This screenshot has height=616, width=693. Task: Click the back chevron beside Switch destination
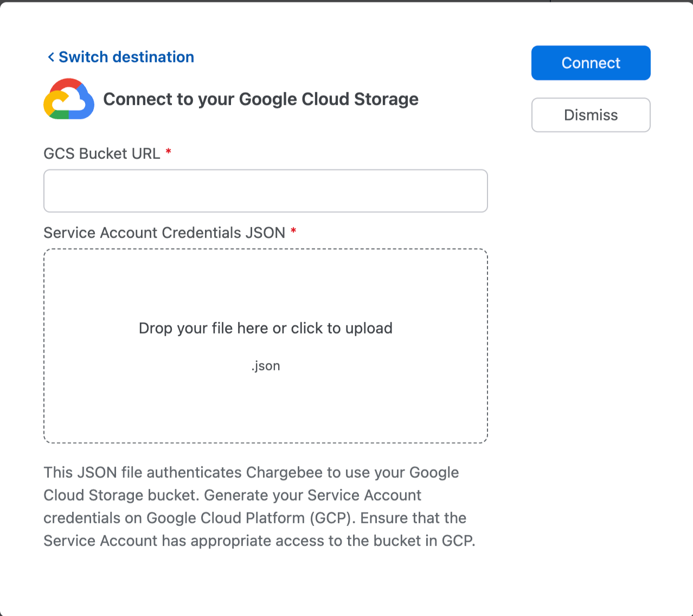[x=51, y=57]
